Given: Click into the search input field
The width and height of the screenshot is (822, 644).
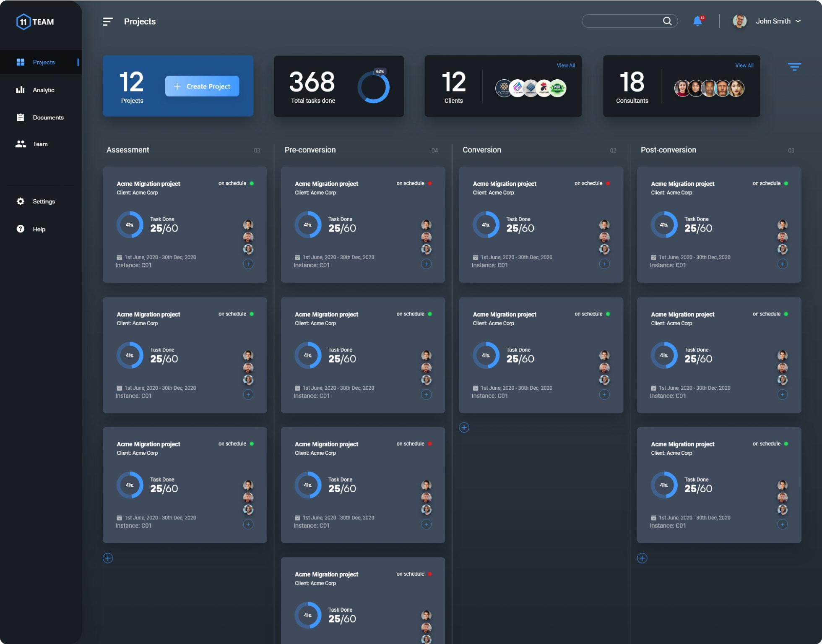Looking at the screenshot, I should pyautogui.click(x=622, y=21).
